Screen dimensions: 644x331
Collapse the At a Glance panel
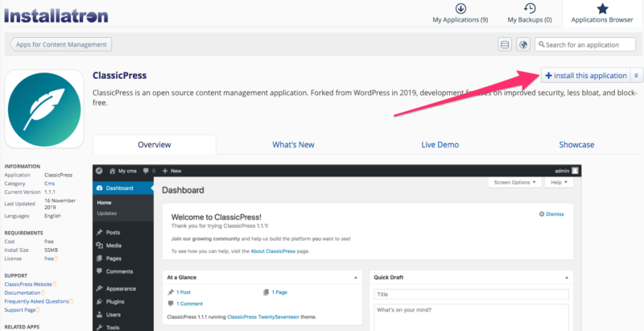point(356,278)
